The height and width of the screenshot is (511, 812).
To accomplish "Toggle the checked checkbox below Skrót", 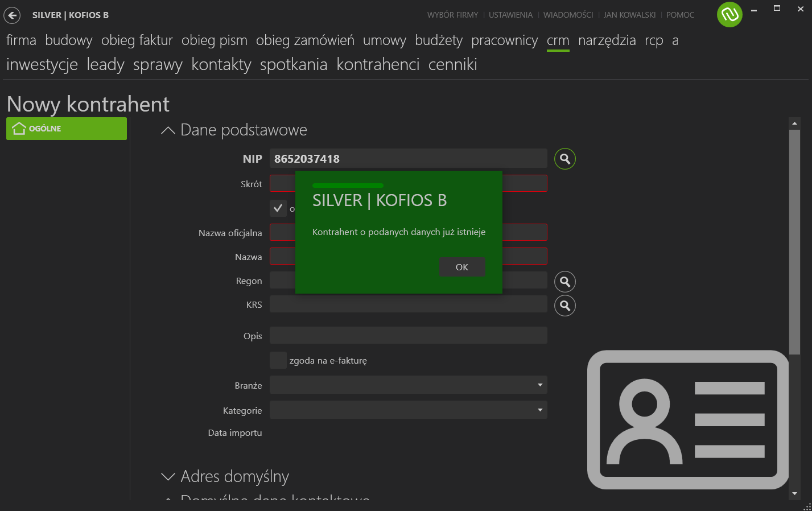I will coord(278,208).
